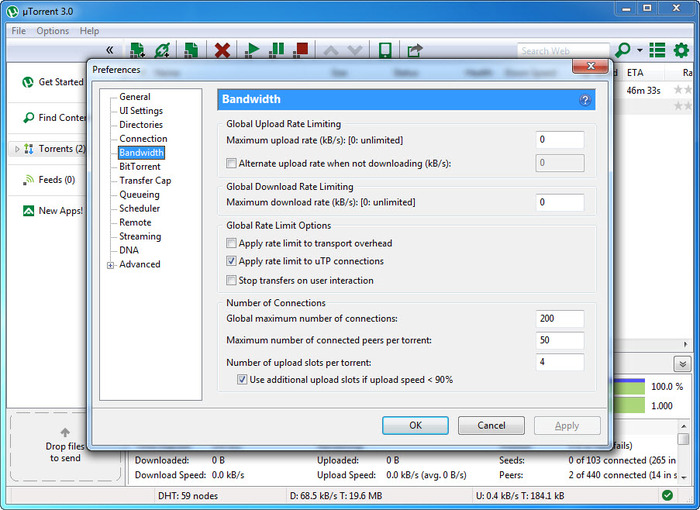
Task: Select Streaming in preferences tree
Action: point(140,236)
